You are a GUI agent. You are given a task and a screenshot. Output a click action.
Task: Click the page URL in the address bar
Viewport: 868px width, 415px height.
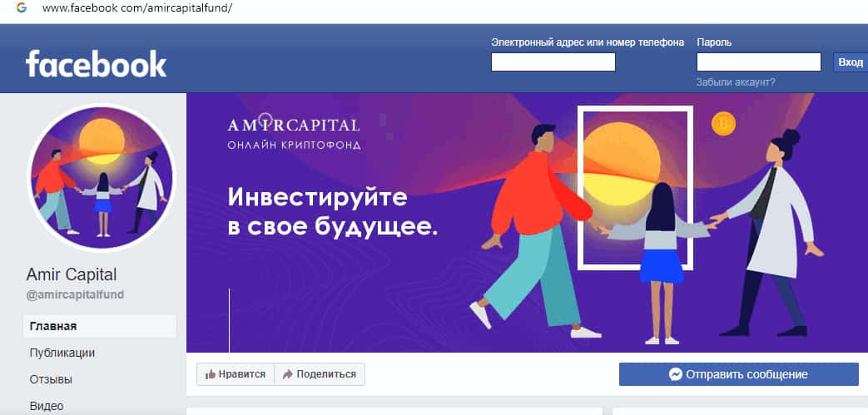pos(137,9)
